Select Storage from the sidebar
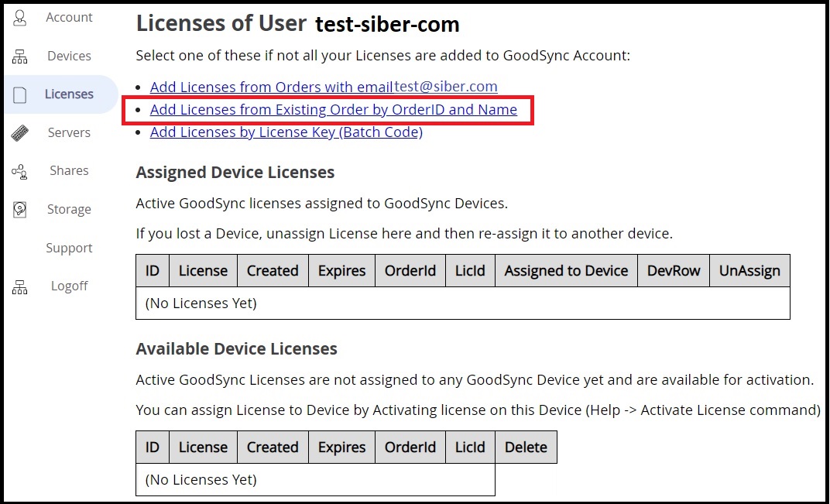This screenshot has height=504, width=830. (69, 209)
